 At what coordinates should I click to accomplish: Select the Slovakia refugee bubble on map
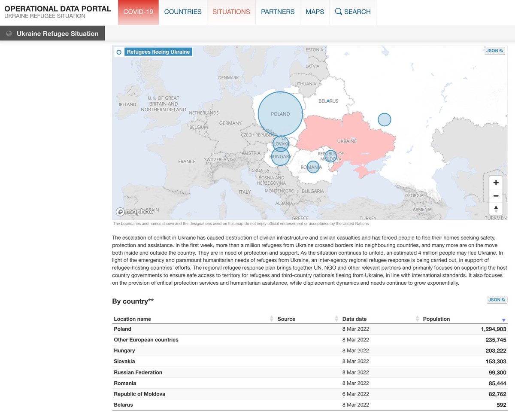pos(281,143)
